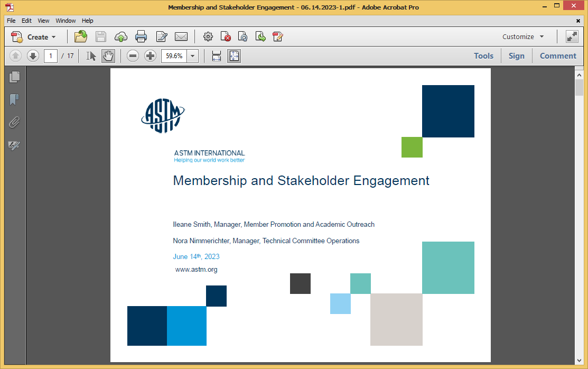Viewport: 588px width, 369px height.
Task: Click the page number field showing 1
Action: pos(51,56)
